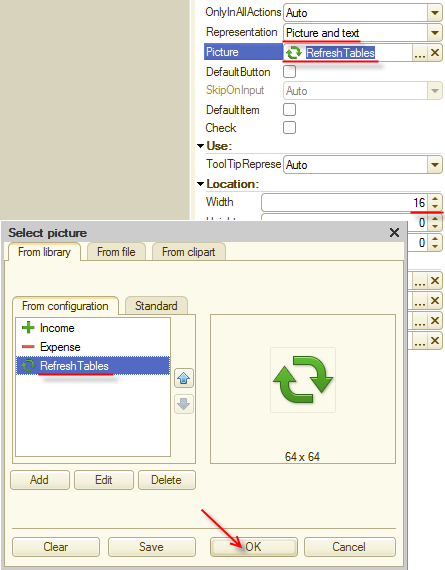The image size is (445, 570).
Task: Select the Standard tab
Action: tap(156, 306)
